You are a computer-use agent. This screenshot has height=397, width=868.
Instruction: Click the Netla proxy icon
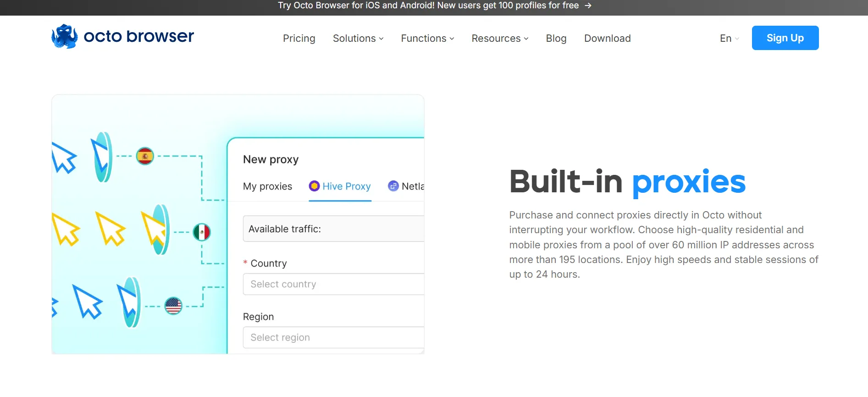pos(393,186)
